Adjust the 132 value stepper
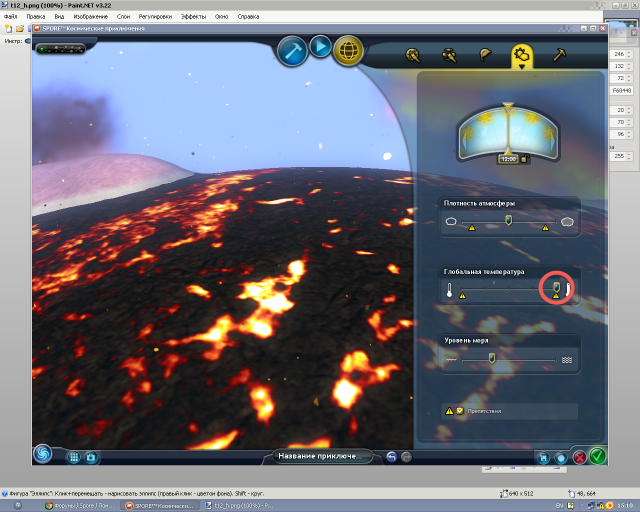640x512 pixels. click(x=629, y=66)
